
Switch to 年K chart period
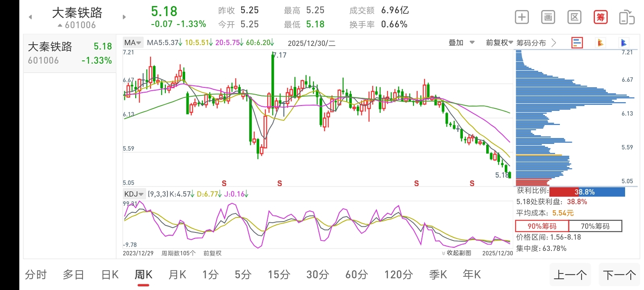472,275
